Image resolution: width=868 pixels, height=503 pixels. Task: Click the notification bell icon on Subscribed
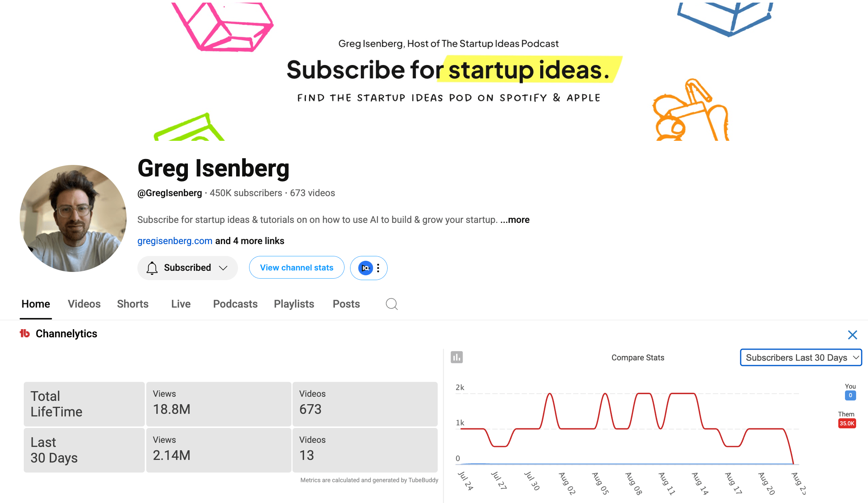click(152, 268)
